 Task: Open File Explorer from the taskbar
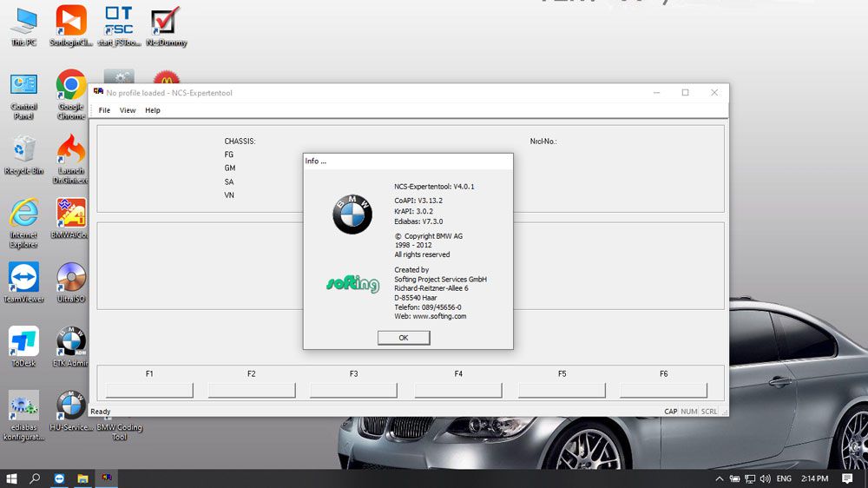pos(82,478)
